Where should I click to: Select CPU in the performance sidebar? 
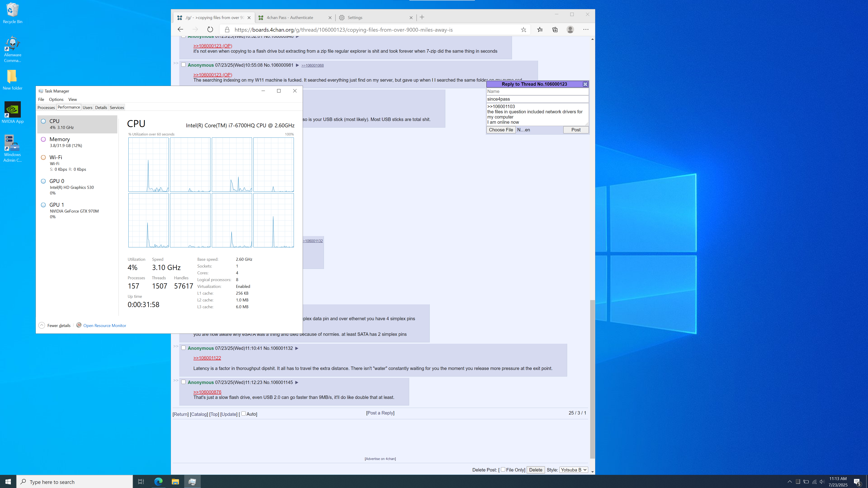coord(77,124)
